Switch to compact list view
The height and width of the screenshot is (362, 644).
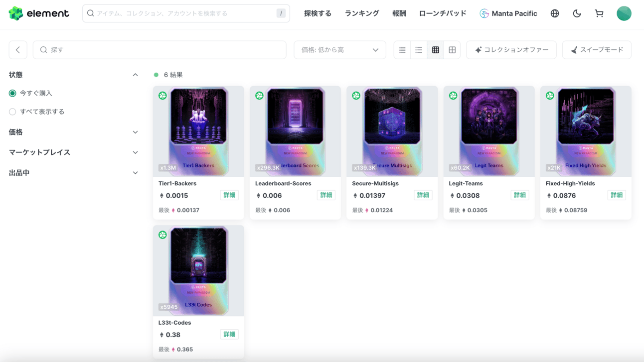[419, 50]
